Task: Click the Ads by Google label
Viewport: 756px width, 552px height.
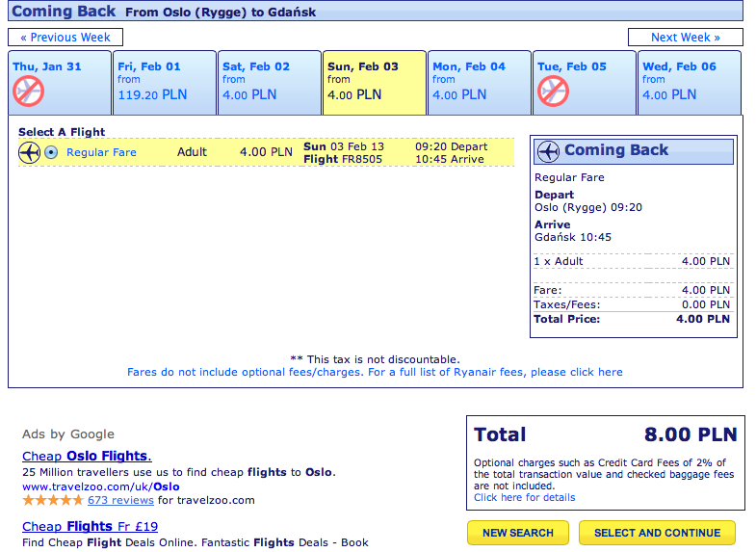Action: click(x=68, y=434)
